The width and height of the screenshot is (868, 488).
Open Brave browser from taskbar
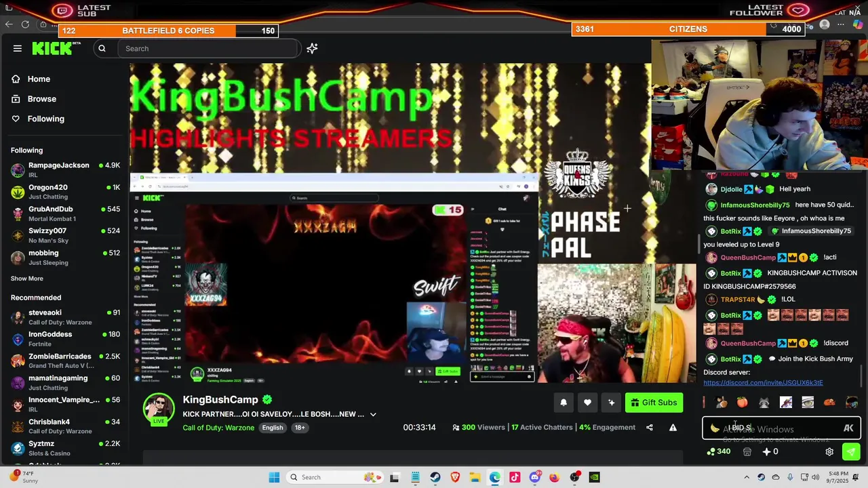click(455, 477)
